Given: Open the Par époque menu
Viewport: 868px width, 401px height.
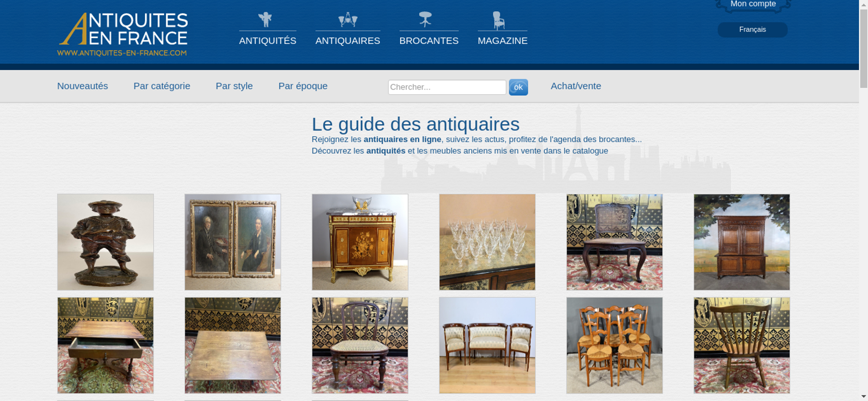Looking at the screenshot, I should point(303,86).
